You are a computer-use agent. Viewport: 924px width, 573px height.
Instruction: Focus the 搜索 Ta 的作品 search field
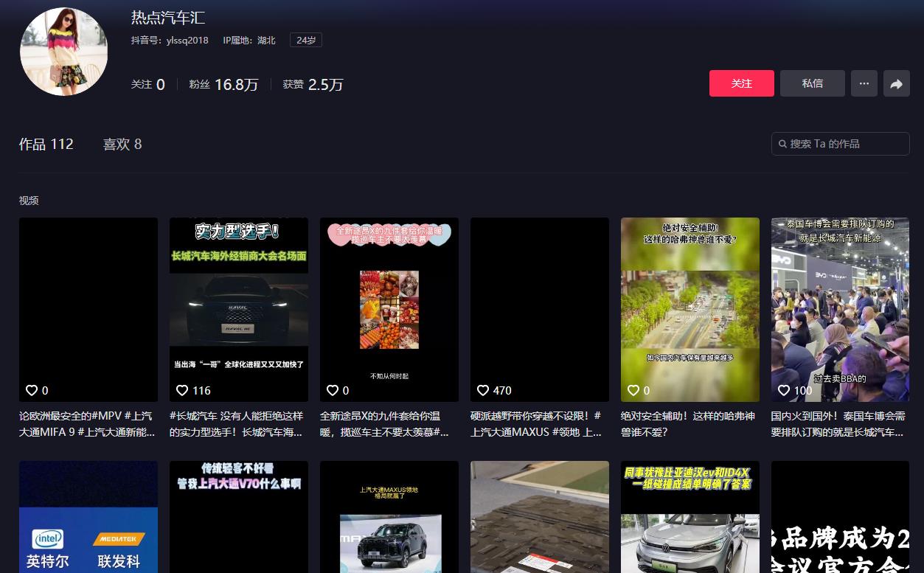(841, 144)
